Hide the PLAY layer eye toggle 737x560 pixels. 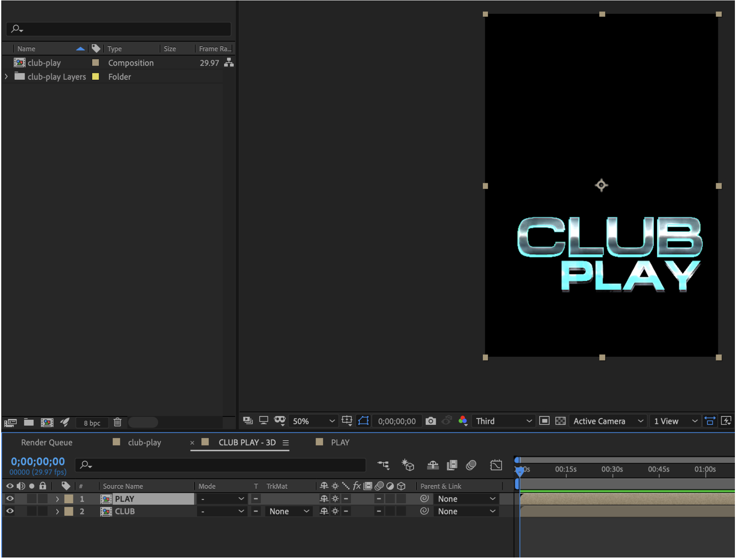point(10,499)
